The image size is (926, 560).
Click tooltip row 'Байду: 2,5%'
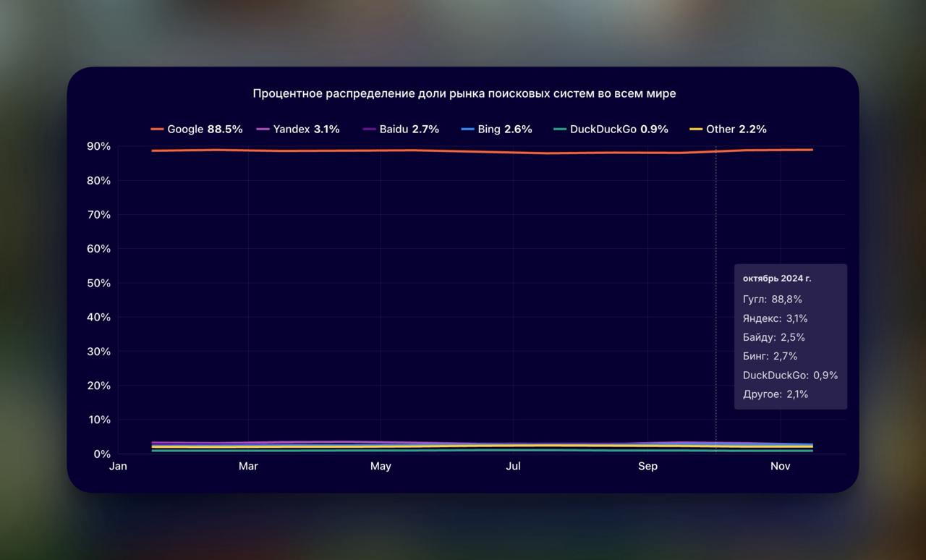774,337
